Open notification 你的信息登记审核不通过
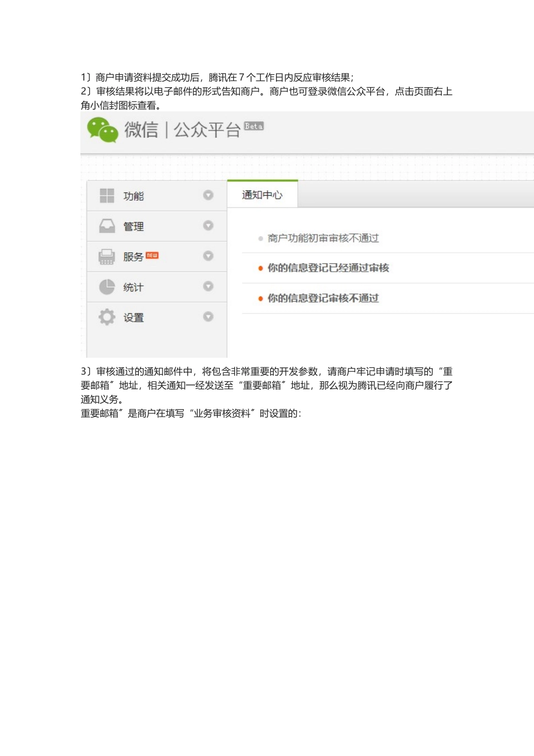 click(323, 298)
